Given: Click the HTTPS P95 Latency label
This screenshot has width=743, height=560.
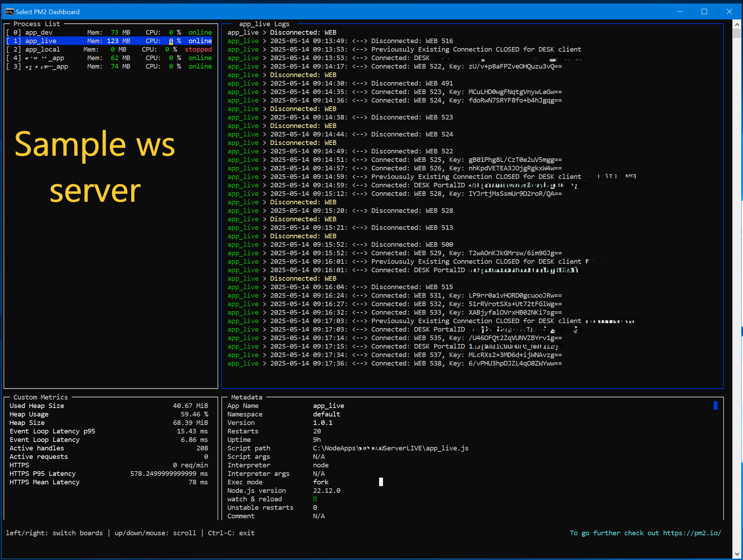Looking at the screenshot, I should point(42,474).
